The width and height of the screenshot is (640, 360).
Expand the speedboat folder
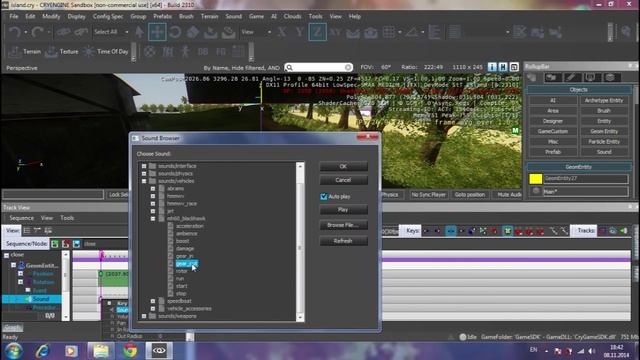153,301
